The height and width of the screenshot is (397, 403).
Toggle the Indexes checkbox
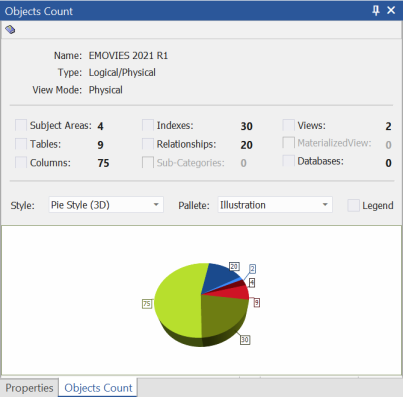tap(148, 125)
